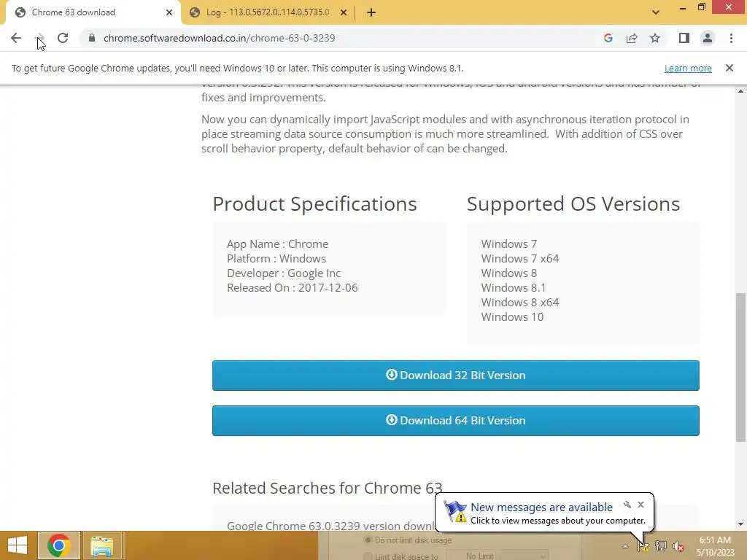The height and width of the screenshot is (560, 747).
Task: Open a new tab
Action: coord(371,12)
